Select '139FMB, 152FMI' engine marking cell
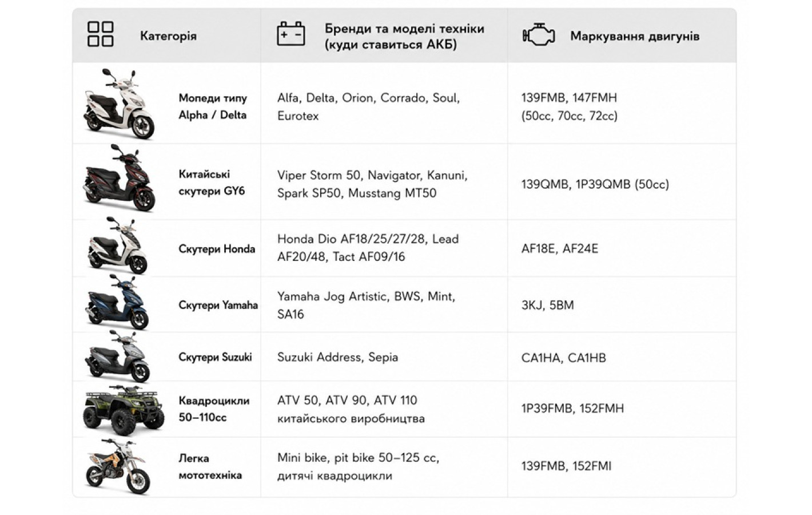Image resolution: width=812 pixels, height=515 pixels. 566,466
